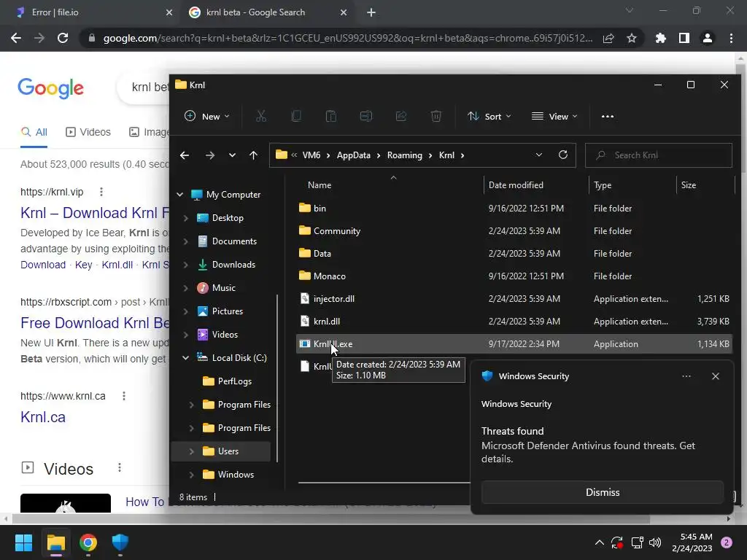
Task: Click the volume speaker icon in tray
Action: pos(656,542)
